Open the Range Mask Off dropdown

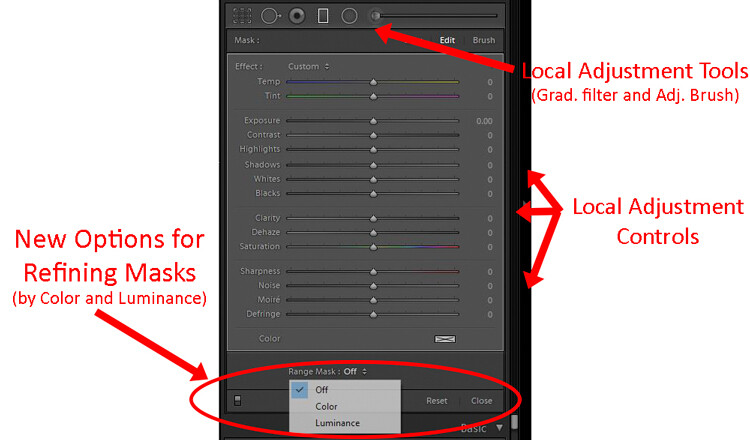(x=355, y=372)
